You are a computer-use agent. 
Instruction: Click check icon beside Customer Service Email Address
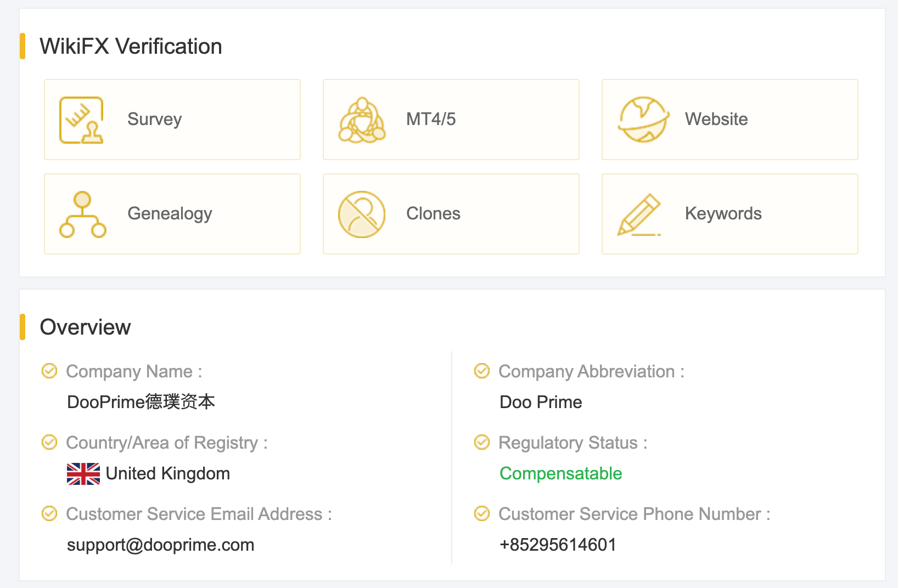pyautogui.click(x=49, y=513)
